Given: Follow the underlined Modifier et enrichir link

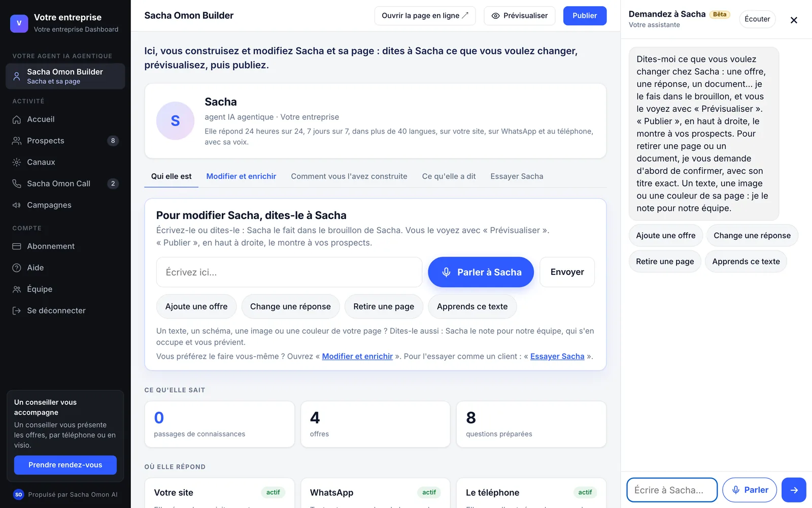Looking at the screenshot, I should pyautogui.click(x=357, y=357).
